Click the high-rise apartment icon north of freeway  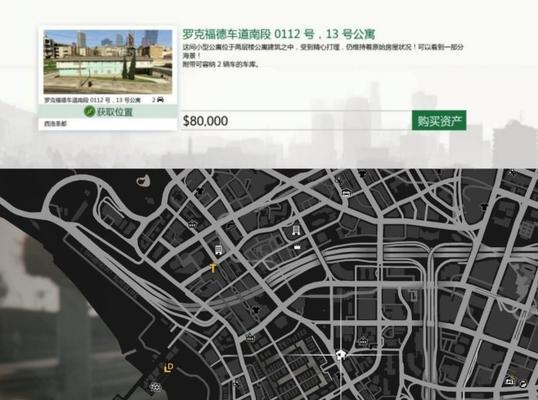point(296,230)
